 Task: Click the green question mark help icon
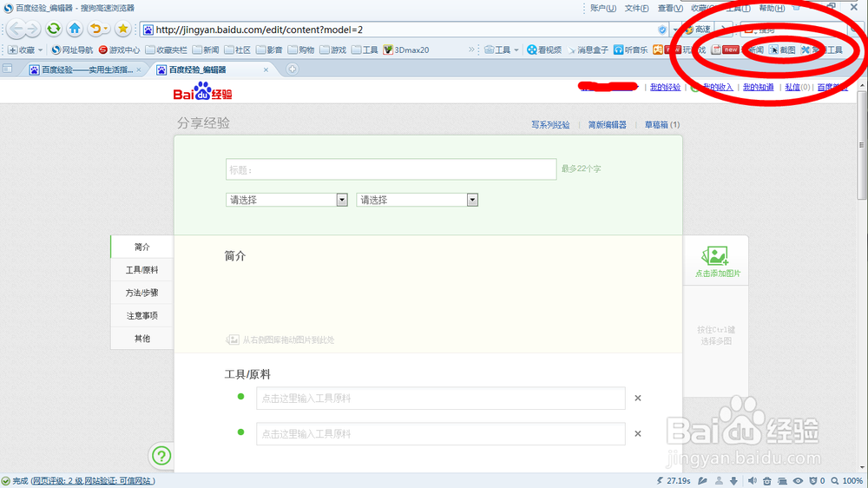(x=161, y=456)
